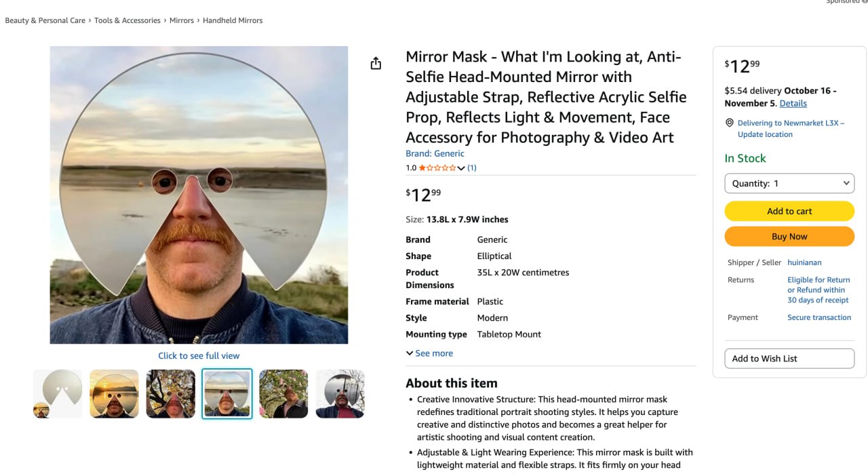Expand the See more product details

click(429, 353)
